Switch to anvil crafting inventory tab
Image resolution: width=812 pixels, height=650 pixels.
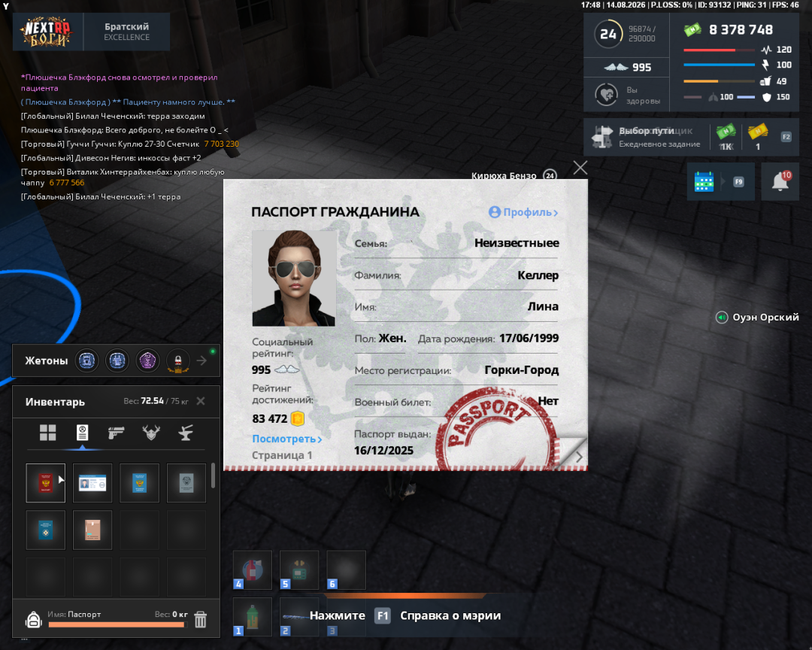(x=186, y=433)
